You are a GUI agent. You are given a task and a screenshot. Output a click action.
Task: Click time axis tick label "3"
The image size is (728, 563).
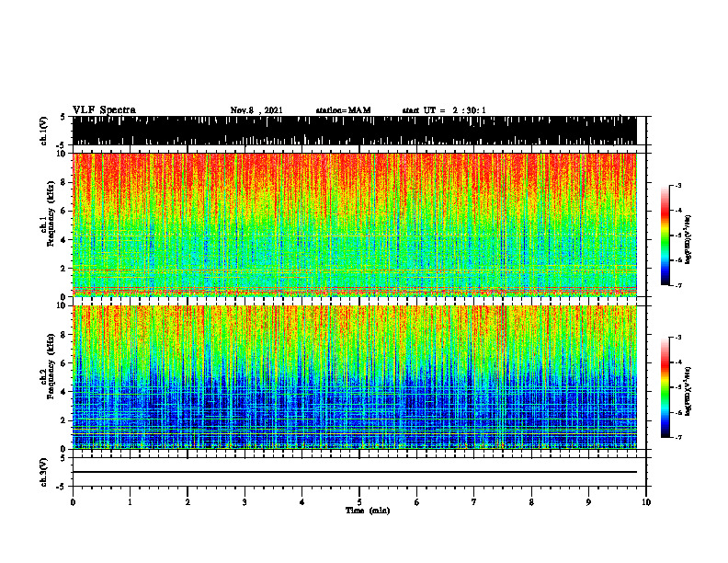tap(245, 502)
